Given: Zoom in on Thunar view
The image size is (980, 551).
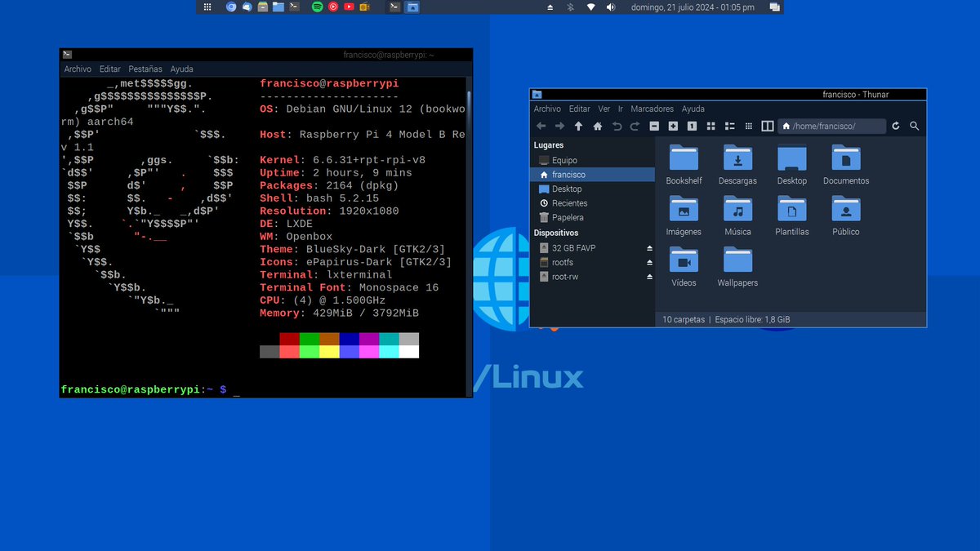Looking at the screenshot, I should [x=673, y=127].
